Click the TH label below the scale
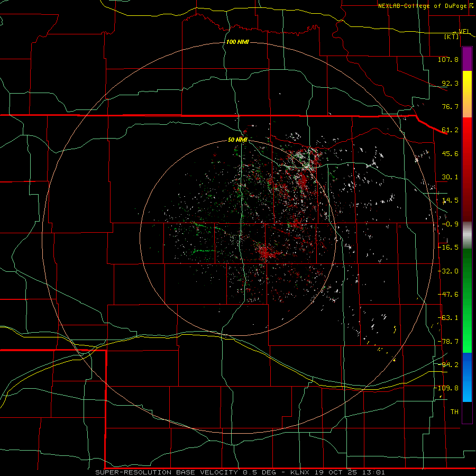Viewport: 476px width, 476px height. [454, 412]
